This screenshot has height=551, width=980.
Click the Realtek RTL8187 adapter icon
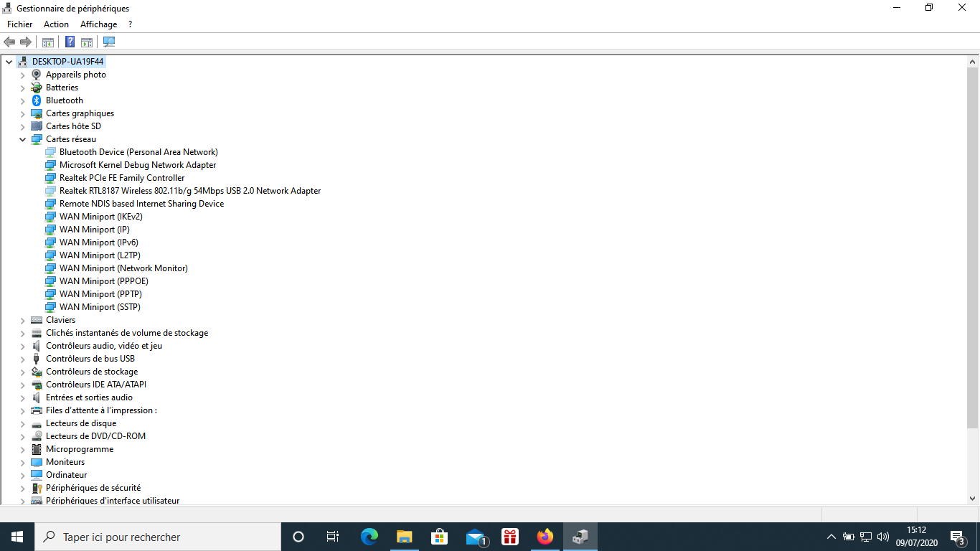(50, 191)
